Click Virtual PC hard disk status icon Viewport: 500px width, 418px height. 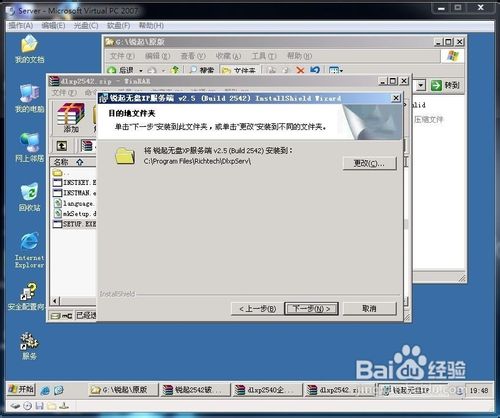[x=15, y=406]
